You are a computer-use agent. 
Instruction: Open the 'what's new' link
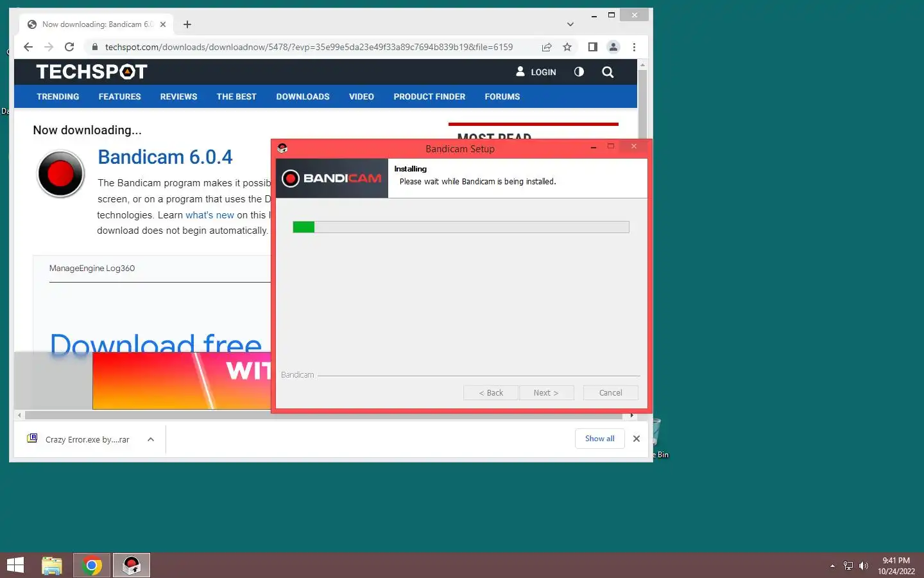coord(210,215)
